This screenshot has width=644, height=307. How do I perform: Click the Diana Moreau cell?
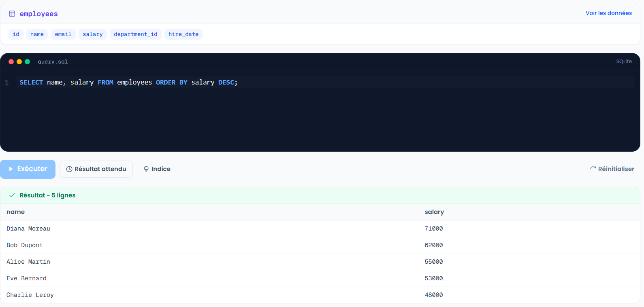coord(28,229)
